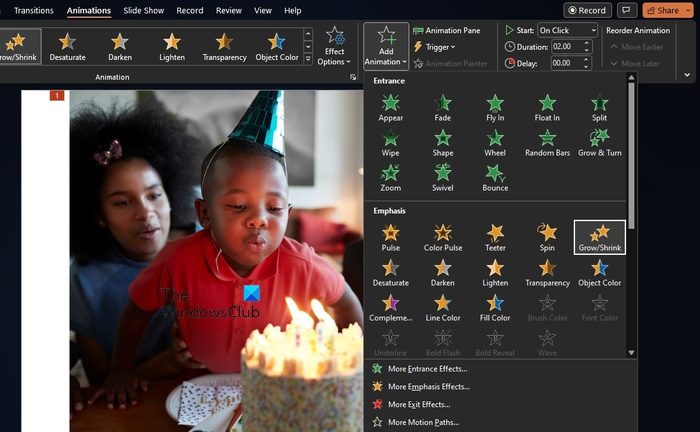
Task: Apply the Color Pulse emphasis animation
Action: pos(443,238)
